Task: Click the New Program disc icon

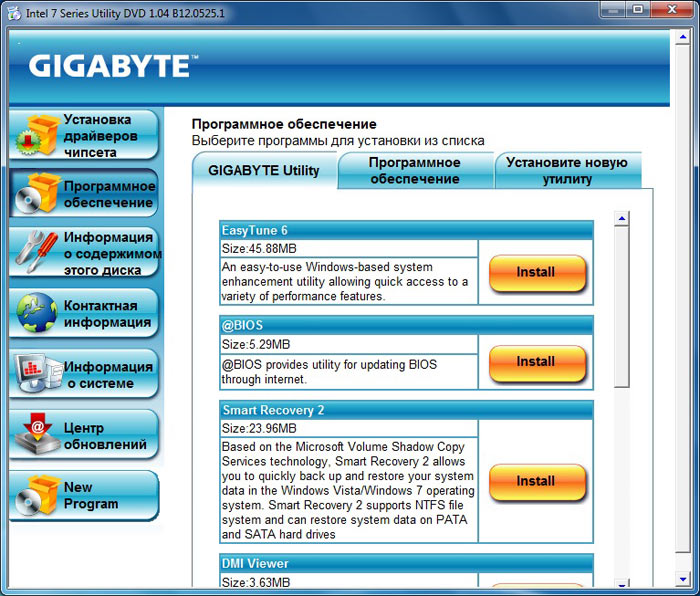Action: click(x=38, y=495)
